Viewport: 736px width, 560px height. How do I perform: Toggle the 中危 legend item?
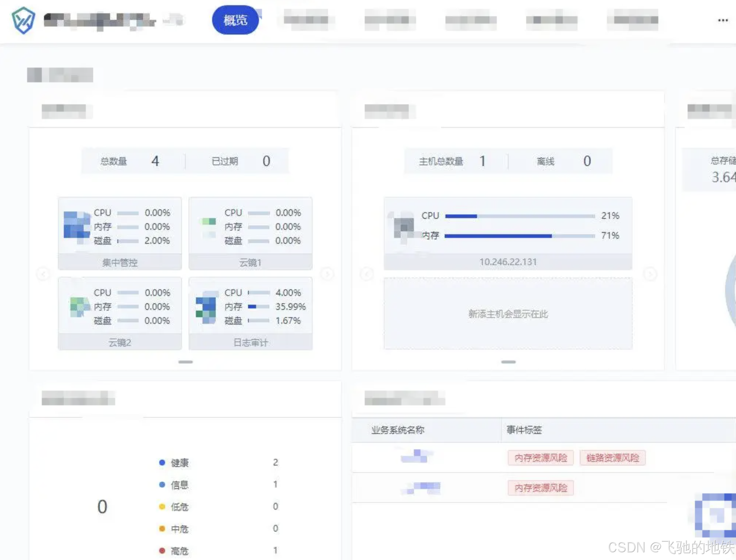pos(179,529)
